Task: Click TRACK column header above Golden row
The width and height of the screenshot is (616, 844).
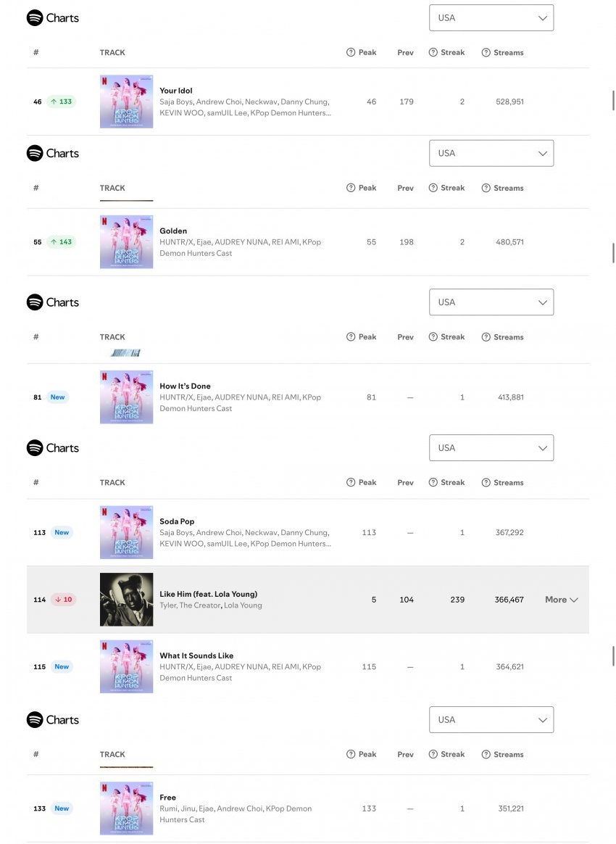Action: [112, 188]
